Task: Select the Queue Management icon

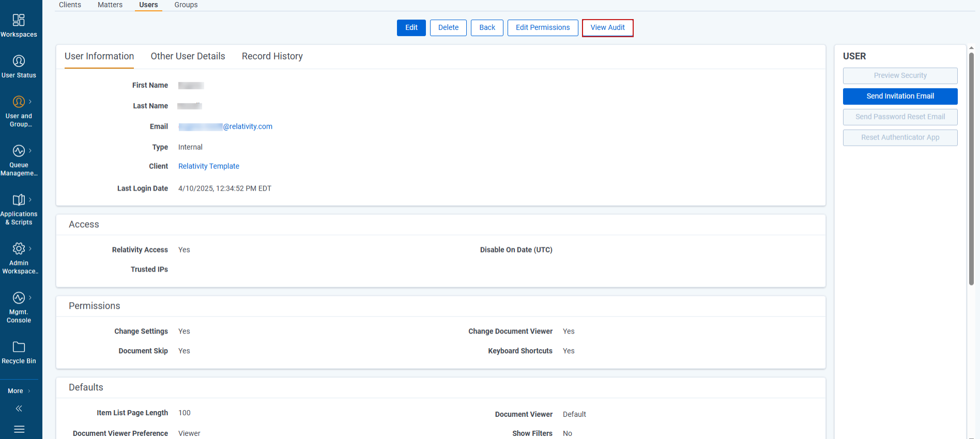Action: point(19,151)
